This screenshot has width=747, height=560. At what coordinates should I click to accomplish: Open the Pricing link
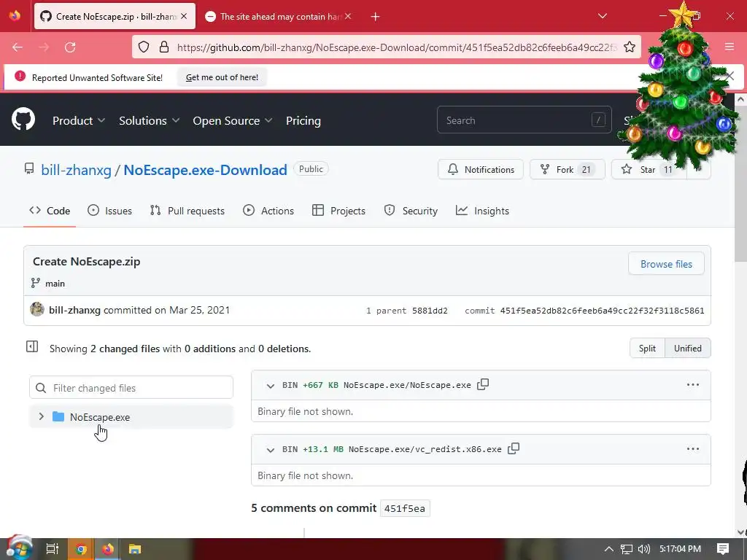303,120
